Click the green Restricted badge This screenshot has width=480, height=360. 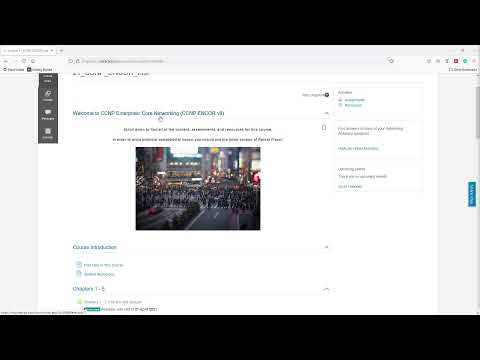point(92,309)
